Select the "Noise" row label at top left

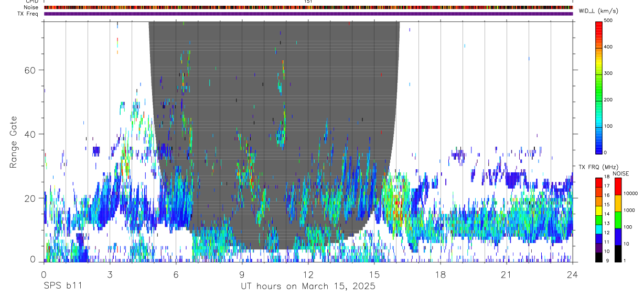[x=31, y=7]
